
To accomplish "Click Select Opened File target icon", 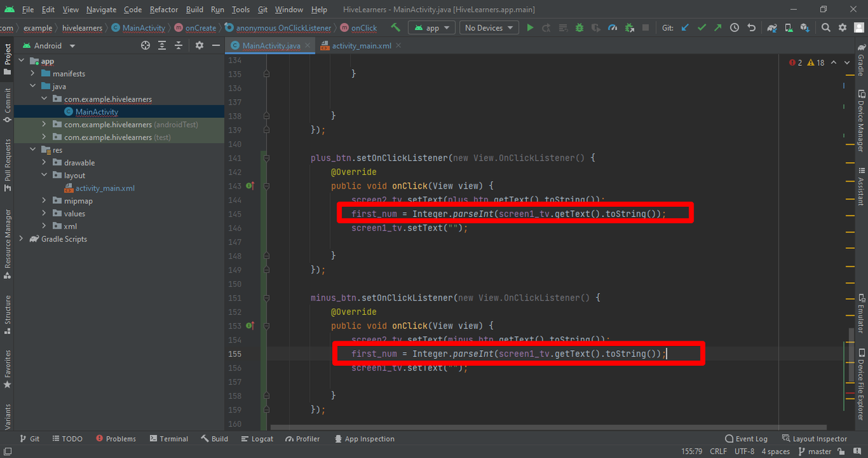I will pos(145,45).
